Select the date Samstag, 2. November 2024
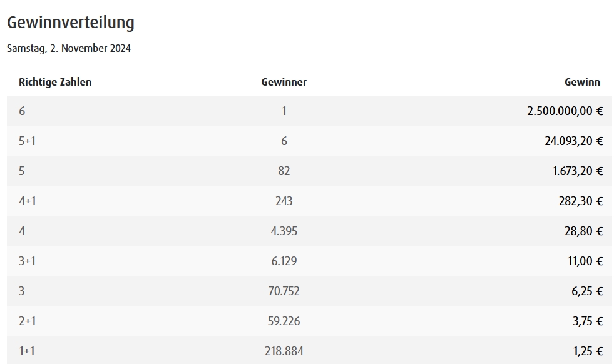 click(x=69, y=49)
